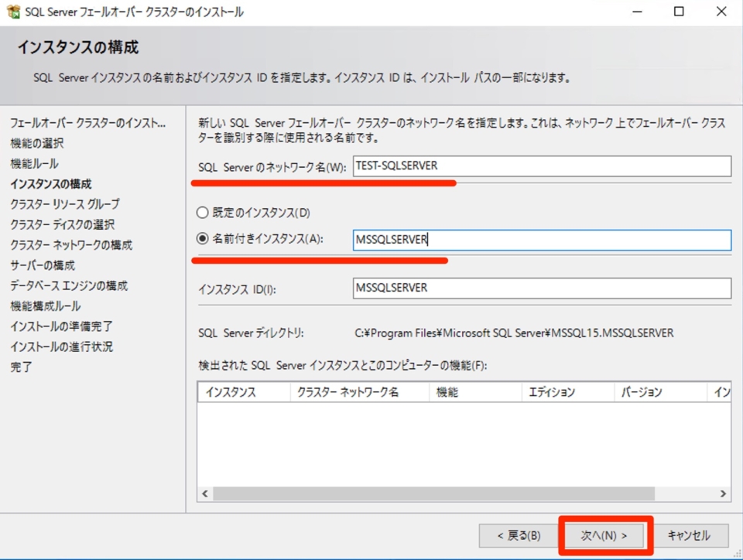Go to 完了 step in sidebar
Screen dimensions: 743x560
click(x=22, y=367)
